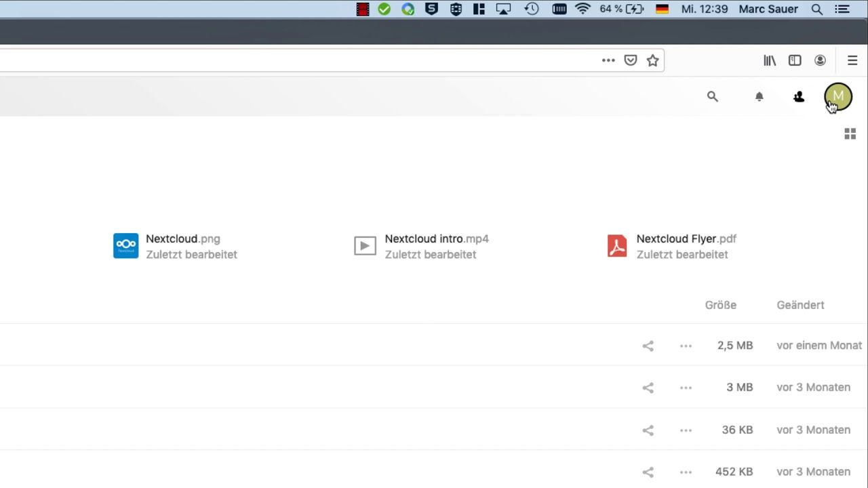Click the red film strip menu bar icon

[363, 9]
